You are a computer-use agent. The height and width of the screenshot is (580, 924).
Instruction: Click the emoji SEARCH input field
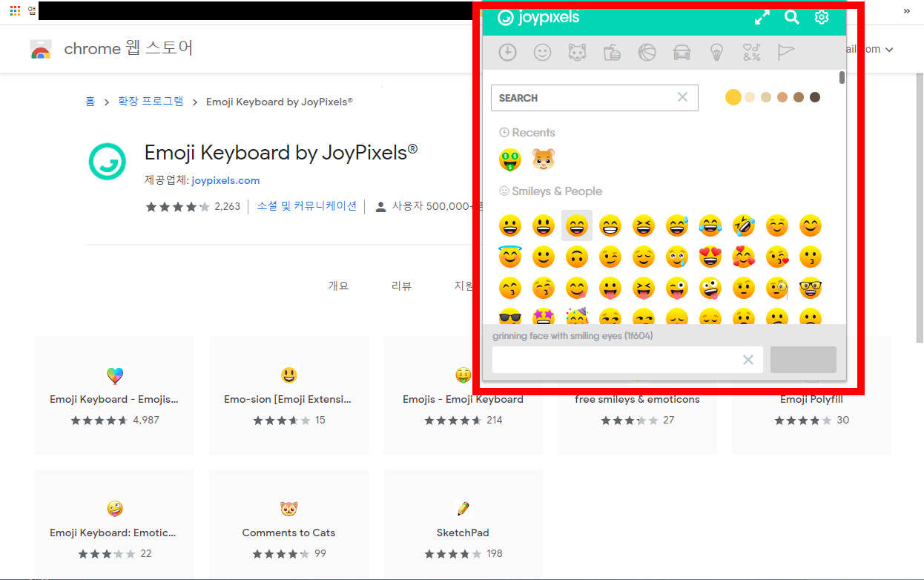(594, 98)
